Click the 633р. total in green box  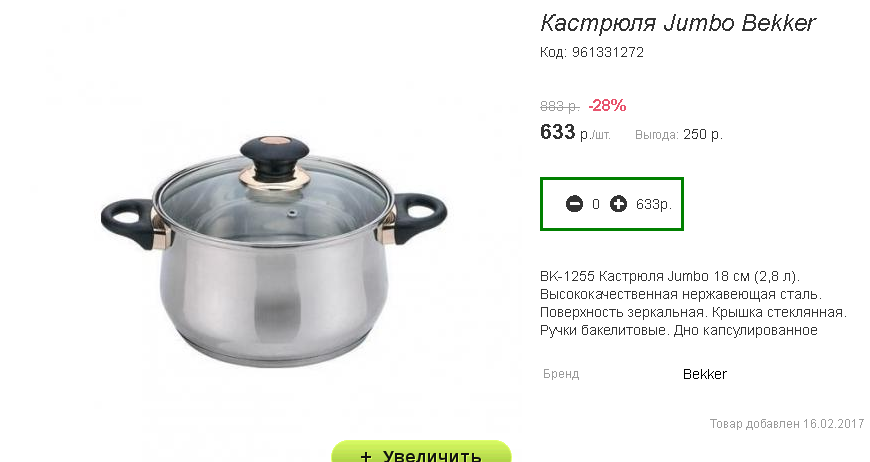pyautogui.click(x=654, y=205)
